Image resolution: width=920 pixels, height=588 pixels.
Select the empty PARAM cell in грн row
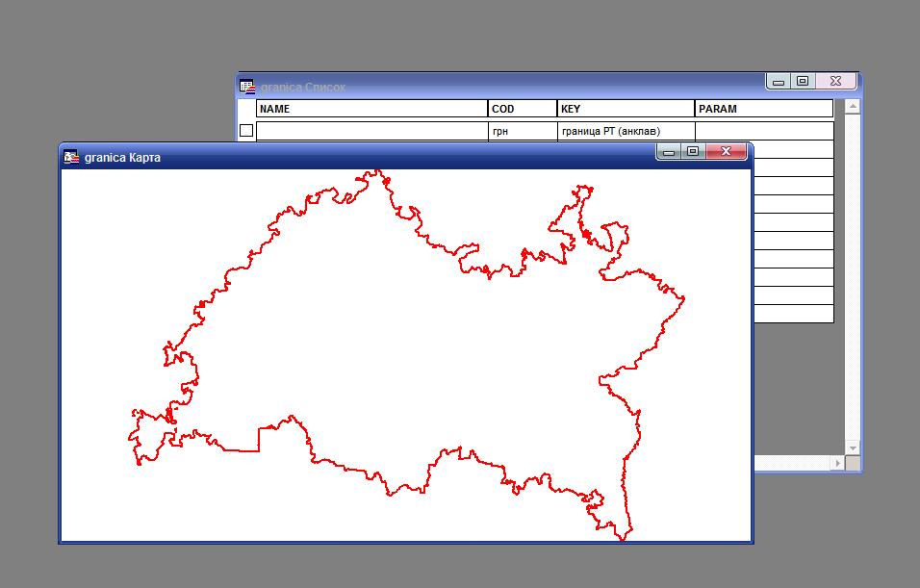pos(764,131)
